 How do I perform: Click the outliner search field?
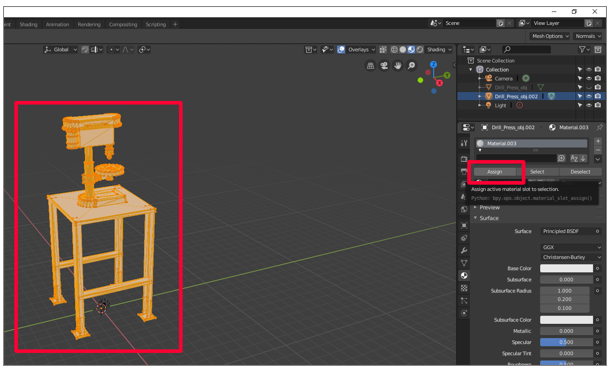pyautogui.click(x=527, y=49)
